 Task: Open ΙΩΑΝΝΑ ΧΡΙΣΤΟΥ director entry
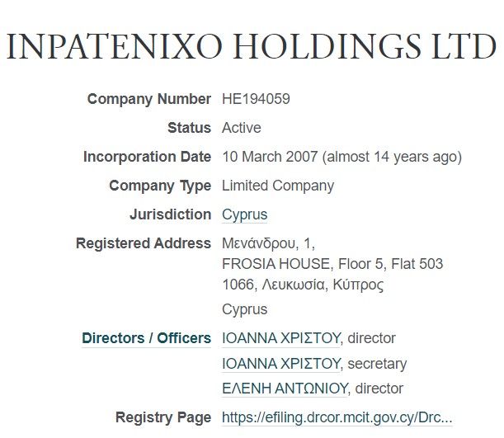tap(281, 338)
